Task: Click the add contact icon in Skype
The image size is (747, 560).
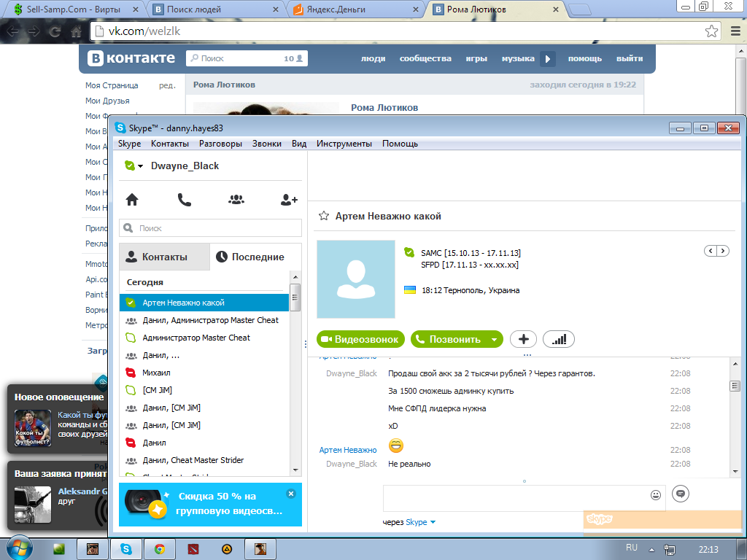Action: click(289, 200)
